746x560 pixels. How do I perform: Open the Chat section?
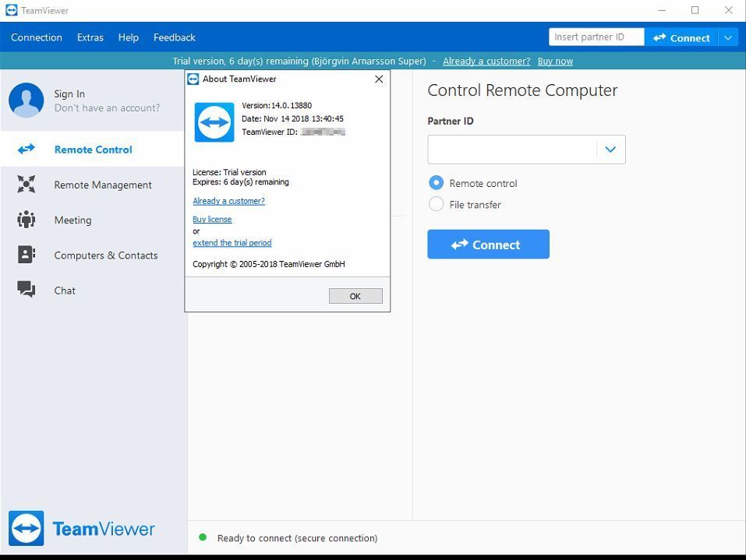point(65,291)
